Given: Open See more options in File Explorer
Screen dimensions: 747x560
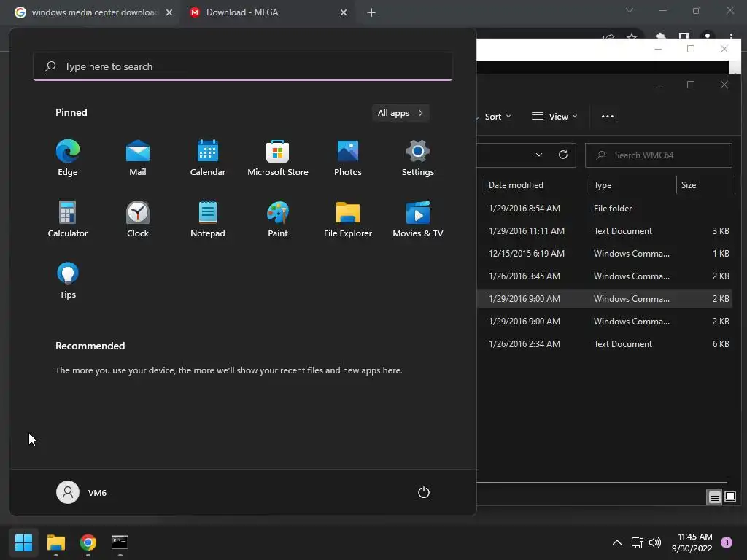Looking at the screenshot, I should point(608,117).
